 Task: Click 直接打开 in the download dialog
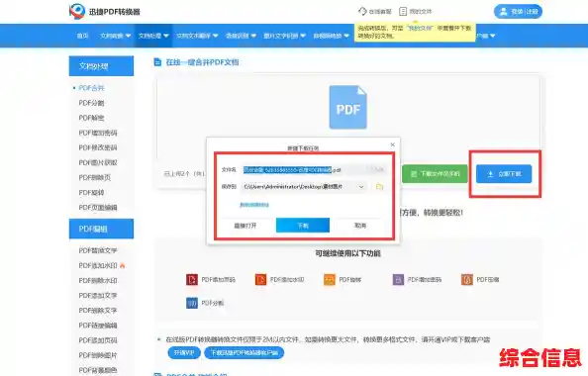click(x=245, y=226)
